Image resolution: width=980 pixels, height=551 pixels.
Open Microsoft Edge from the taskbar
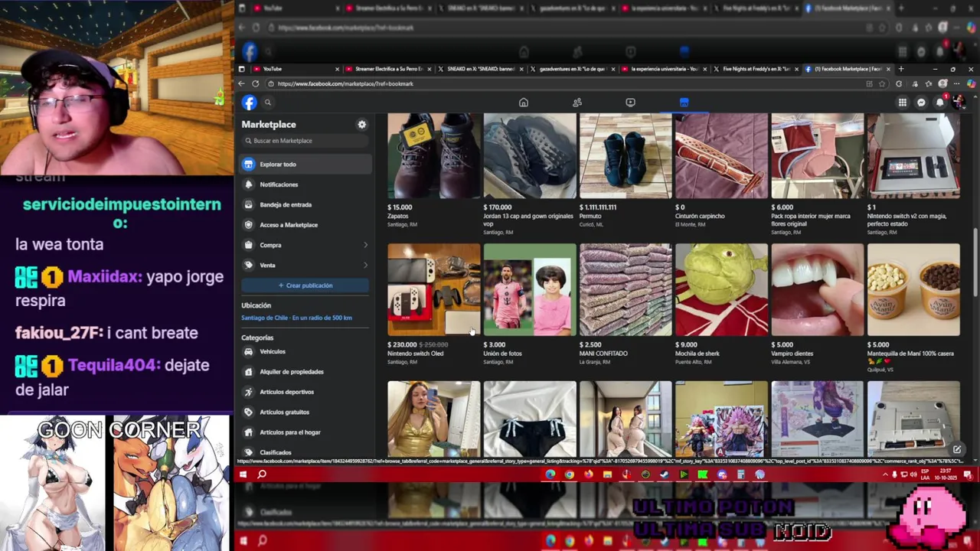click(x=550, y=474)
